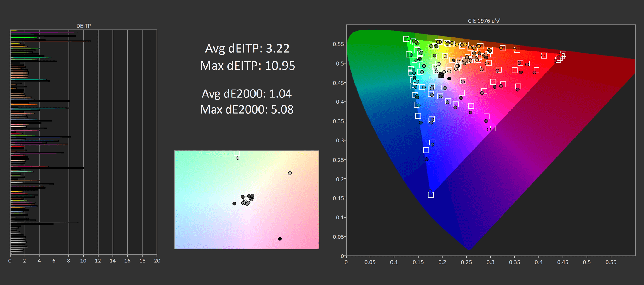The height and width of the screenshot is (285, 644).
Task: Click white target square at top of zoom panel
Action: pos(237,153)
